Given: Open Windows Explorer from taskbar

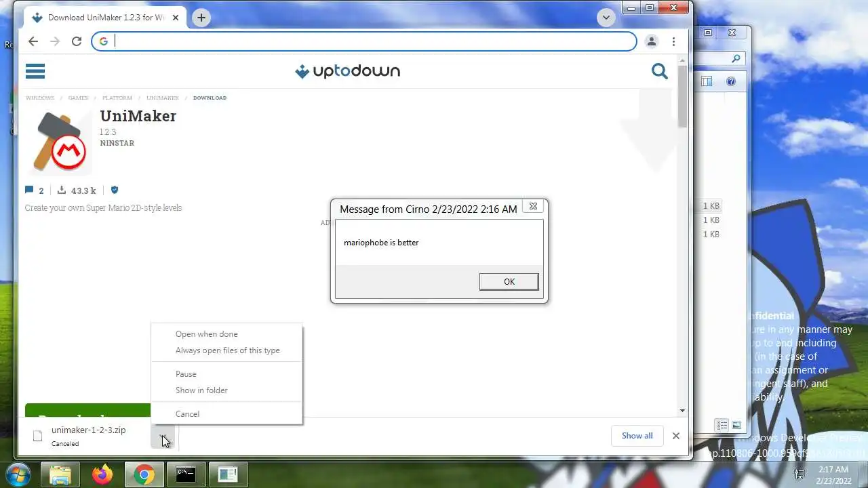Looking at the screenshot, I should [x=60, y=474].
